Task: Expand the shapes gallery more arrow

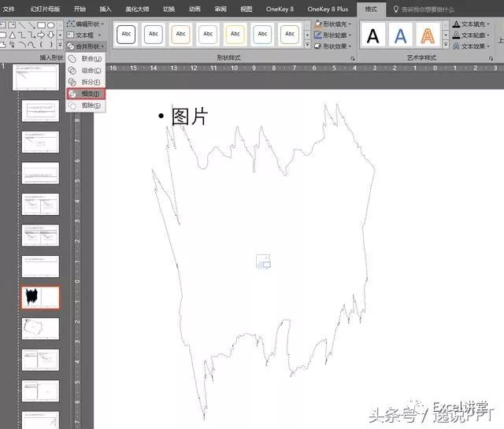Action: [x=60, y=45]
